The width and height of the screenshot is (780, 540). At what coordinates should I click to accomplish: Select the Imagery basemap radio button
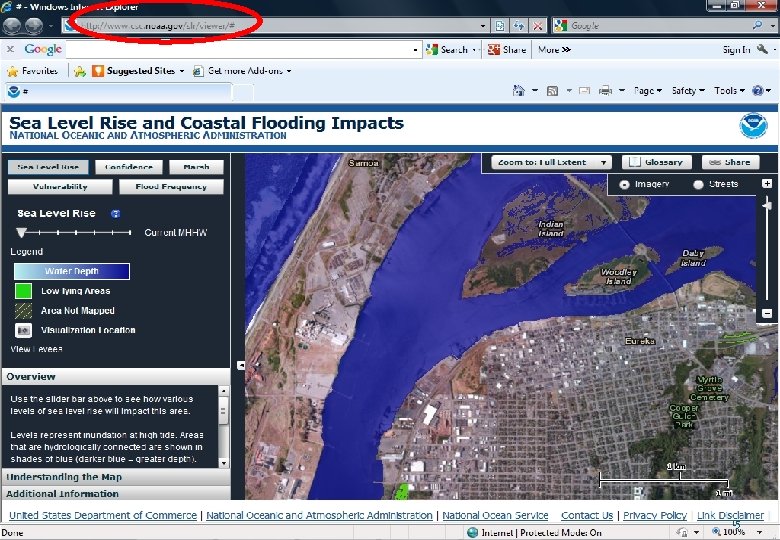coord(624,184)
